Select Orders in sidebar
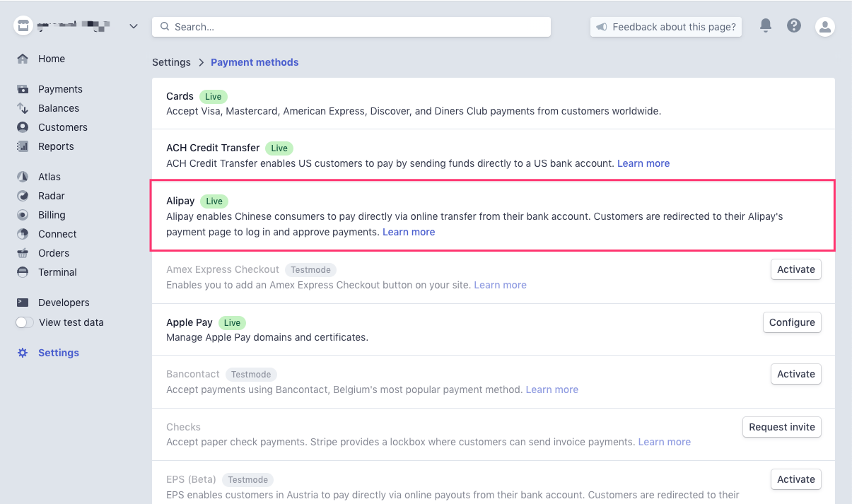The width and height of the screenshot is (852, 504). point(54,253)
